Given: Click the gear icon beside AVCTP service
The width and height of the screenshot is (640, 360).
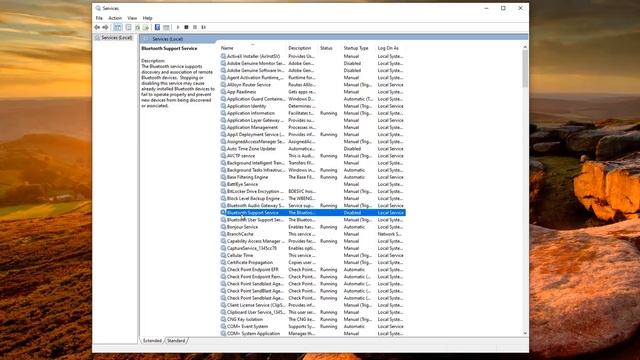Looking at the screenshot, I should click(x=223, y=156).
